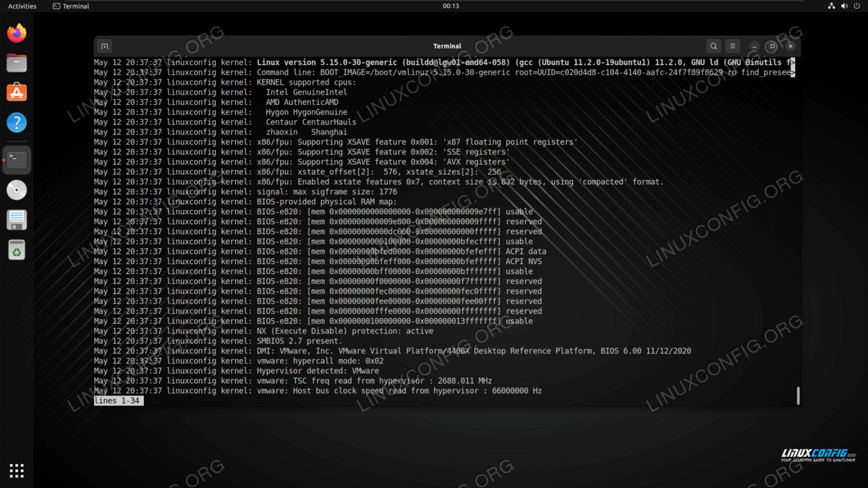This screenshot has height=488, width=868.
Task: Click the BIOS-e820 line with '0x00000000fffe0000'
Action: [318, 312]
